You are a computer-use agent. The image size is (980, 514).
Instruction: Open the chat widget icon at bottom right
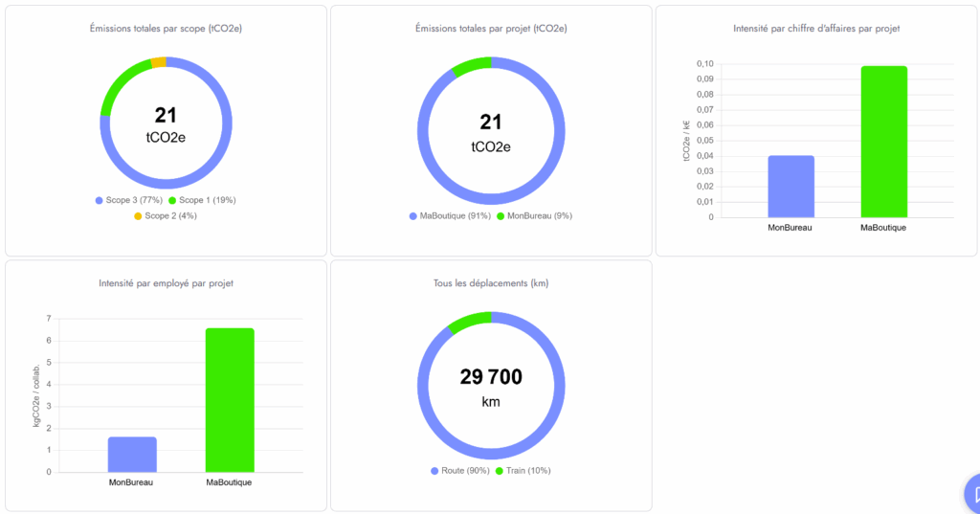972,494
